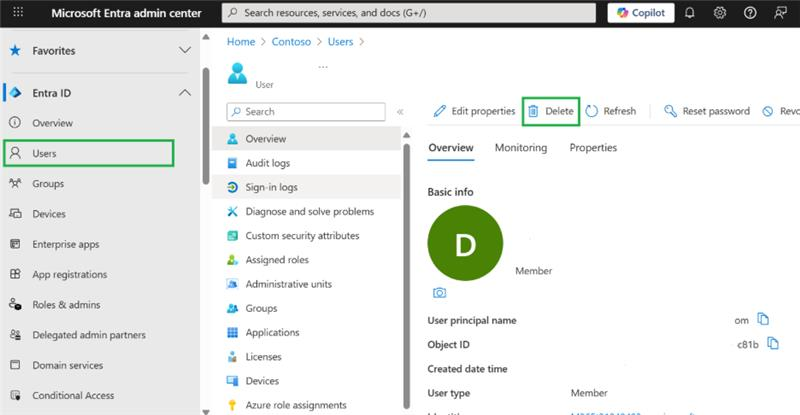The width and height of the screenshot is (800, 415).
Task: Click Reset password in the toolbar
Action: pos(707,111)
